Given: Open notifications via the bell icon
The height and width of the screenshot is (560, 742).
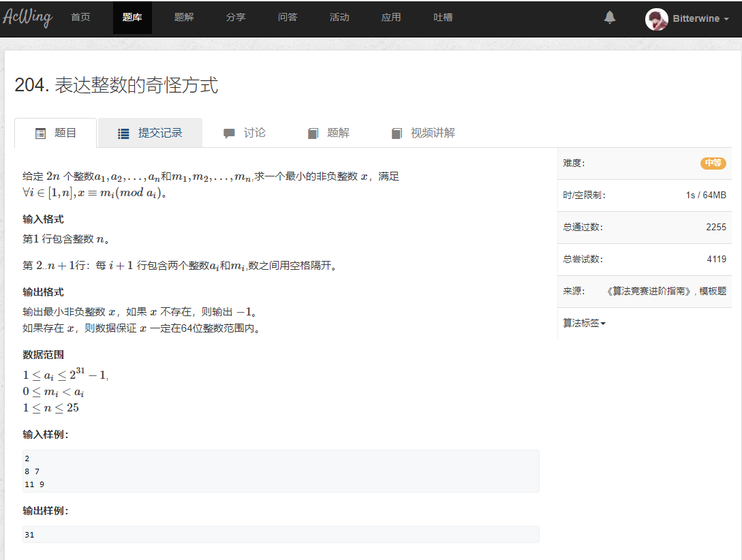Looking at the screenshot, I should point(609,19).
